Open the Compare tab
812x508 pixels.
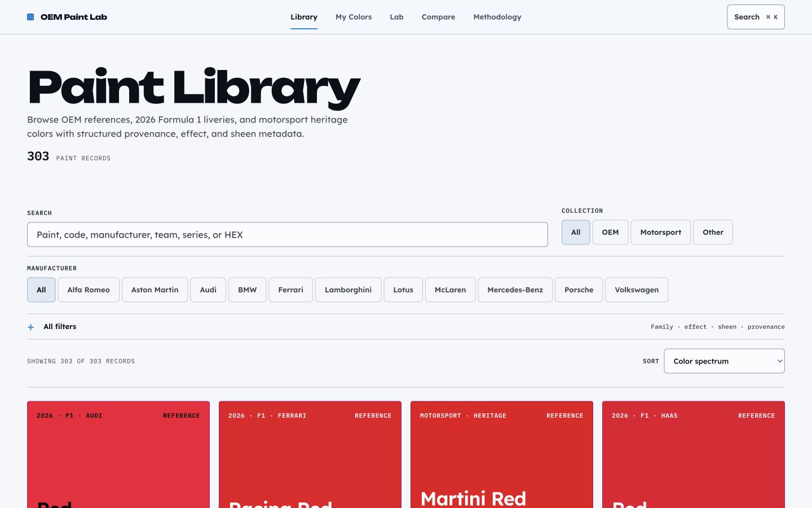point(438,17)
